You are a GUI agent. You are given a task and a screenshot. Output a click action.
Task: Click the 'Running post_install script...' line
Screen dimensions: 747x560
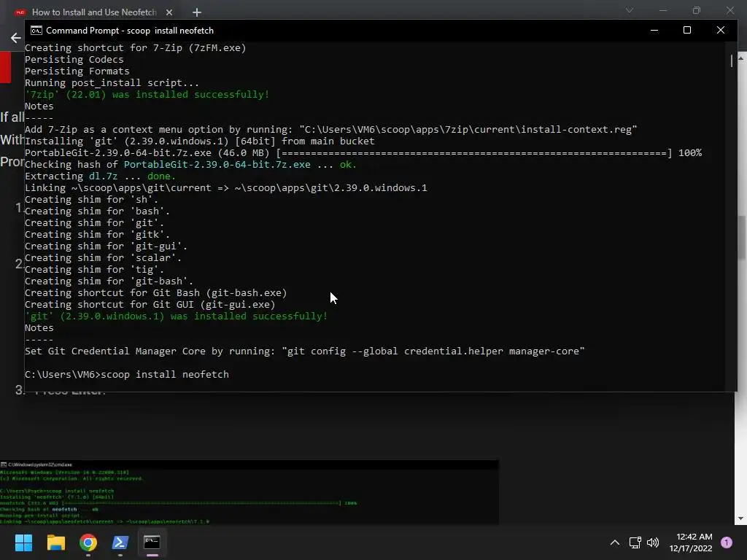click(112, 83)
